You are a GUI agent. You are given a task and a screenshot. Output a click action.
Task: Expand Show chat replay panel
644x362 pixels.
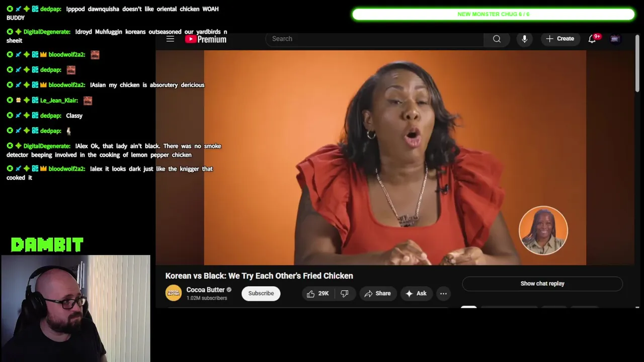coord(542,284)
